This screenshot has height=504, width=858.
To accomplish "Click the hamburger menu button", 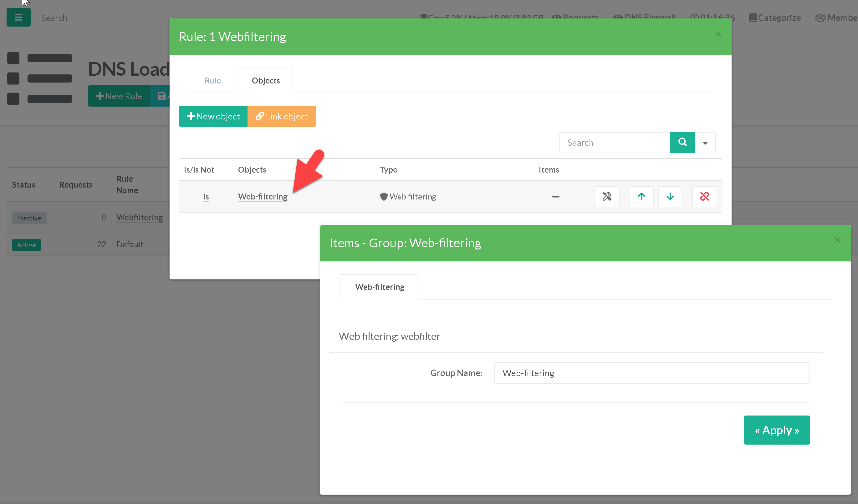I will click(18, 18).
